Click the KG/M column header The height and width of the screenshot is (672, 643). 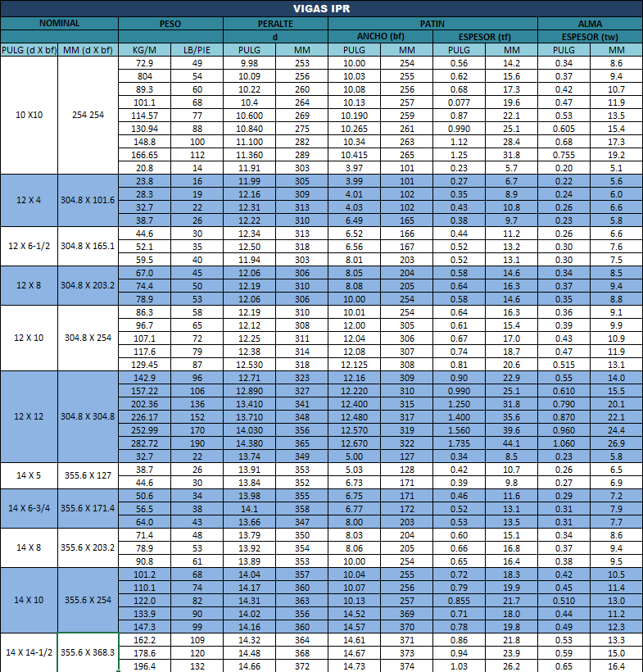(x=144, y=50)
